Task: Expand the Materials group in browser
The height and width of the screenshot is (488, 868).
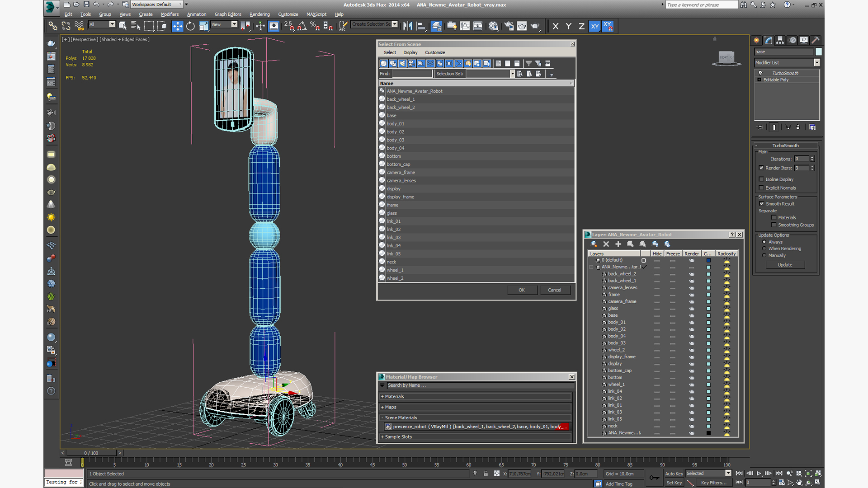Action: coord(394,397)
